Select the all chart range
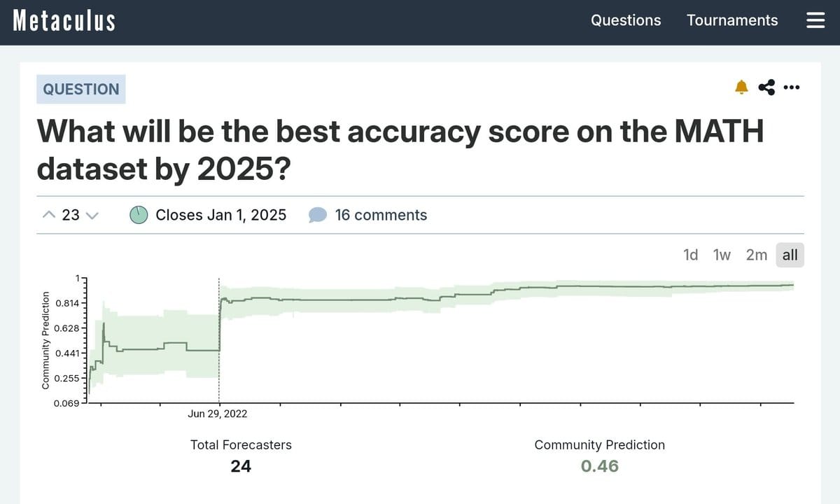 click(790, 255)
